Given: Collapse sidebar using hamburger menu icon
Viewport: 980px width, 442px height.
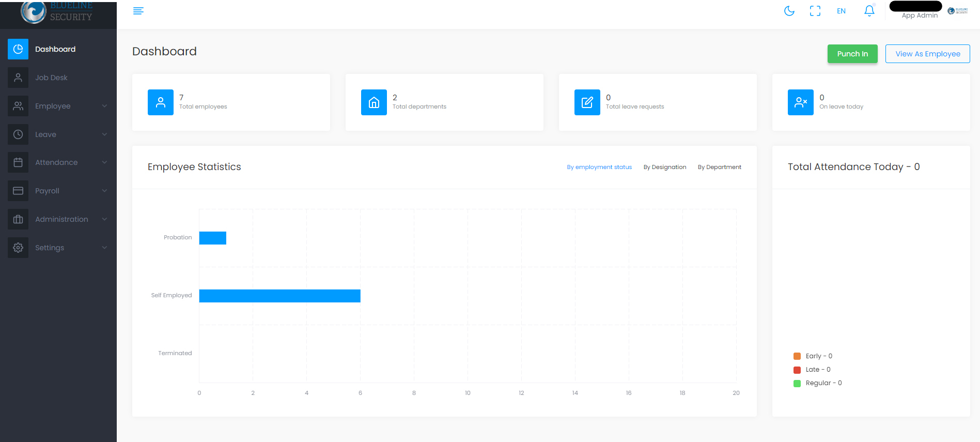Looking at the screenshot, I should coord(138,11).
